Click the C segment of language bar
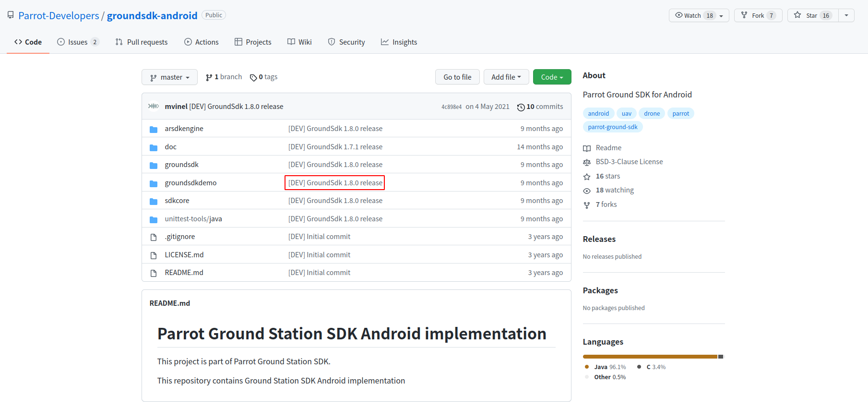Screen dimensions: 868x408 720,357
